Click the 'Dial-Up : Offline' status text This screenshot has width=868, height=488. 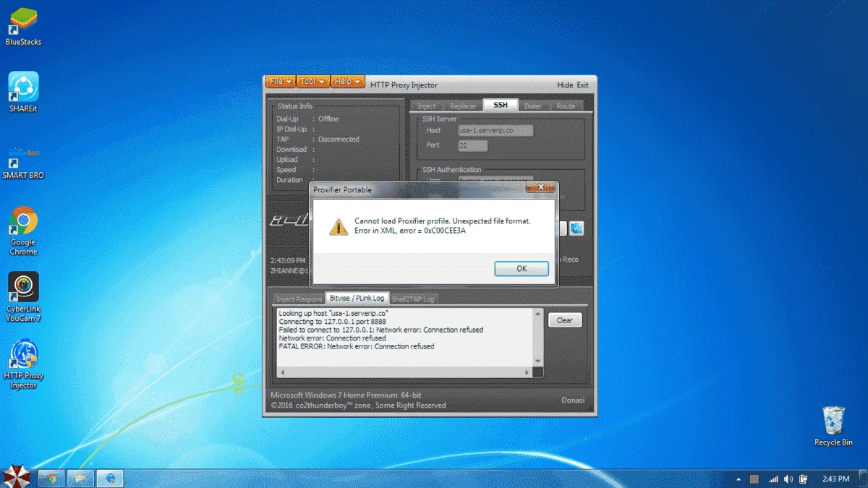pos(307,119)
